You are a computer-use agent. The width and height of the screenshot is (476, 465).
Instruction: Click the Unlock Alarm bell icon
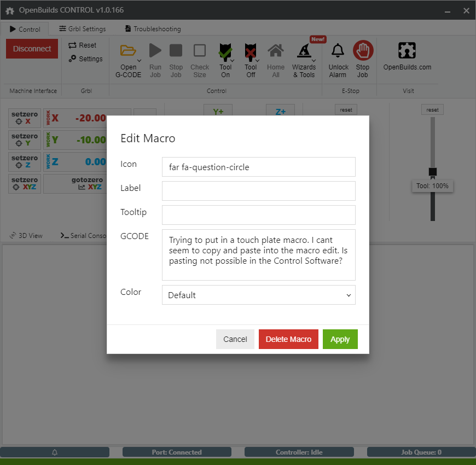[338, 51]
